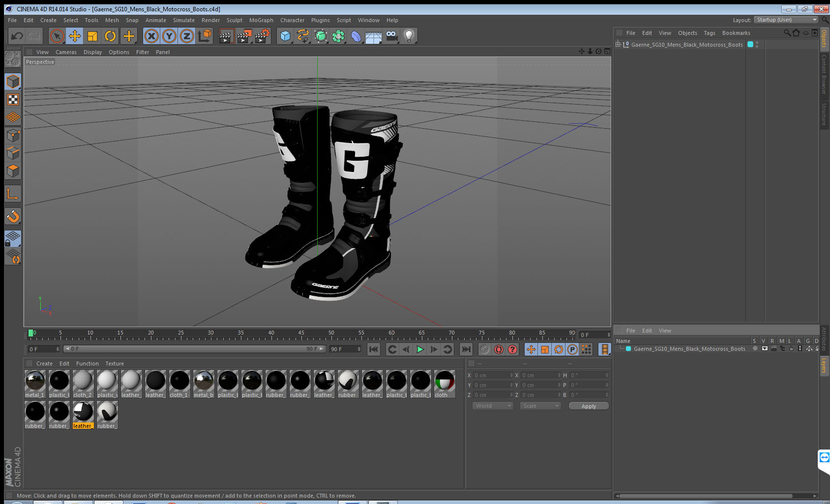
Task: Select Polygons mode in left sidebar
Action: tap(13, 170)
